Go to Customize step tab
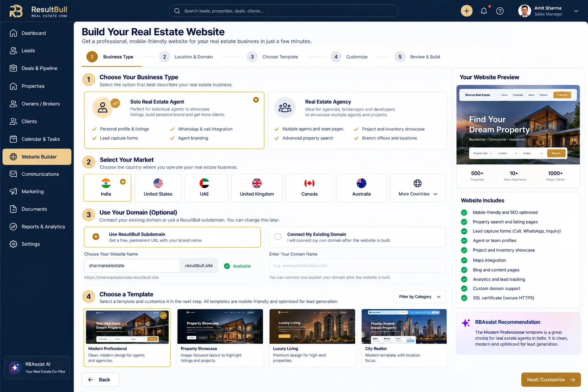This screenshot has height=392, width=588. point(349,57)
